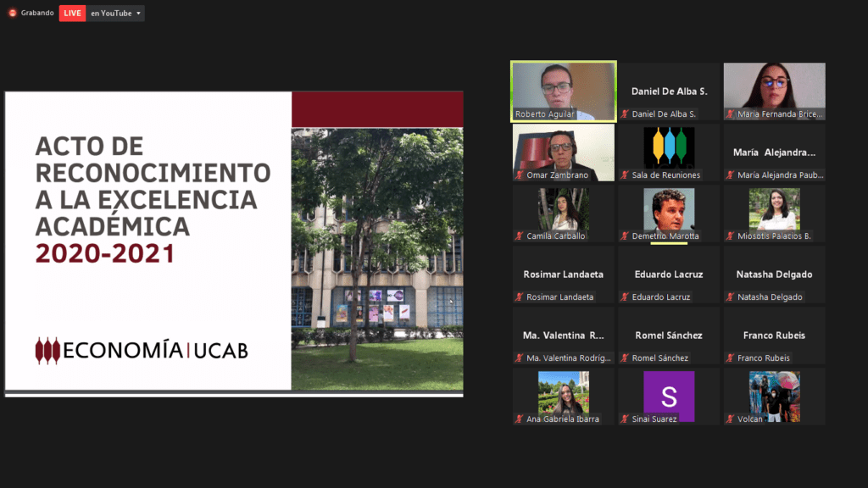This screenshot has height=488, width=868.
Task: Click the red Grabando recording icon
Action: (13, 13)
